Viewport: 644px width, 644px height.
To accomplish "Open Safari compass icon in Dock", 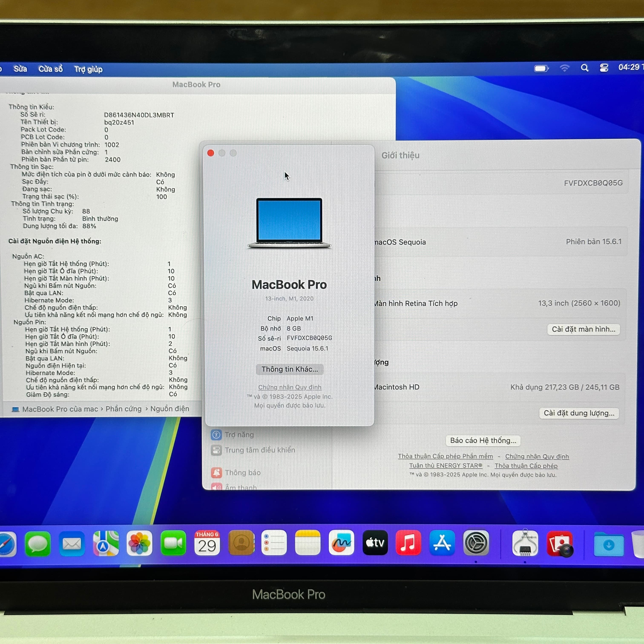I will 7,544.
